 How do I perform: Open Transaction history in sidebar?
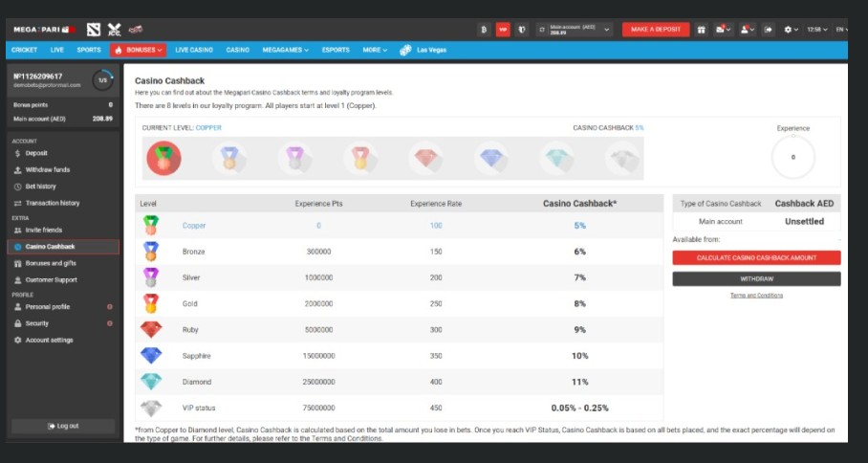[53, 203]
